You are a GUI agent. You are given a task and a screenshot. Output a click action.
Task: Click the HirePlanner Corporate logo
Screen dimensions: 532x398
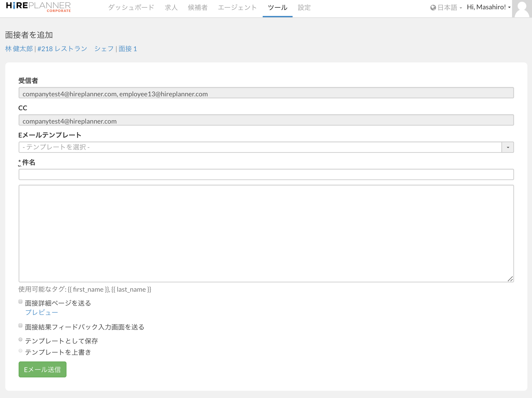pyautogui.click(x=38, y=7)
